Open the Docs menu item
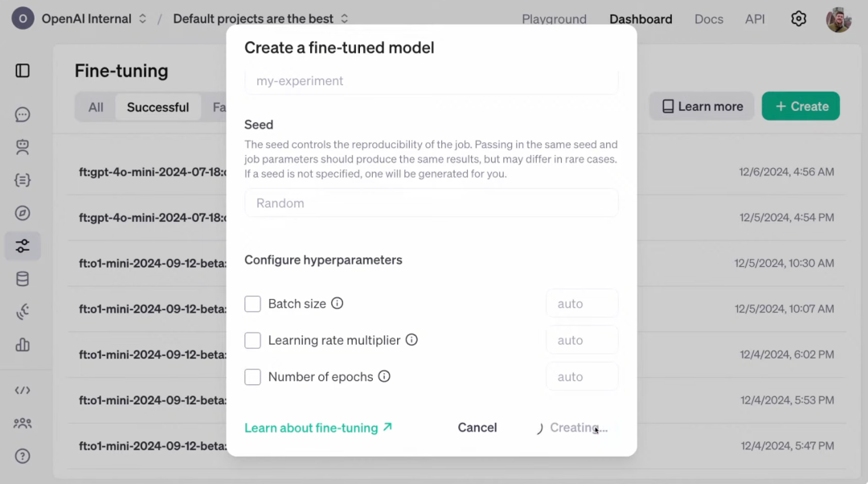The width and height of the screenshot is (868, 484). pyautogui.click(x=709, y=18)
